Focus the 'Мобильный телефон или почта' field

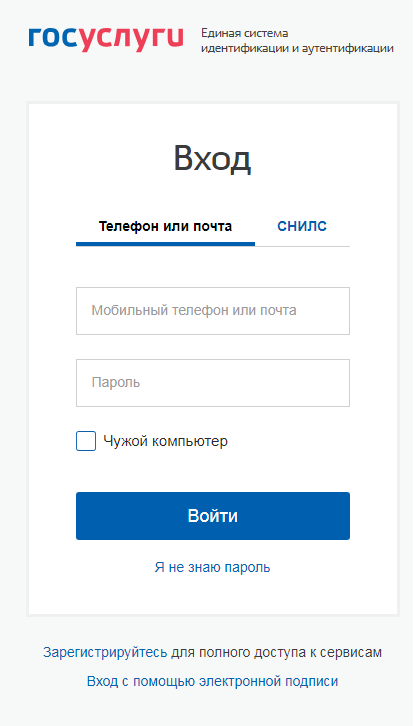point(213,311)
